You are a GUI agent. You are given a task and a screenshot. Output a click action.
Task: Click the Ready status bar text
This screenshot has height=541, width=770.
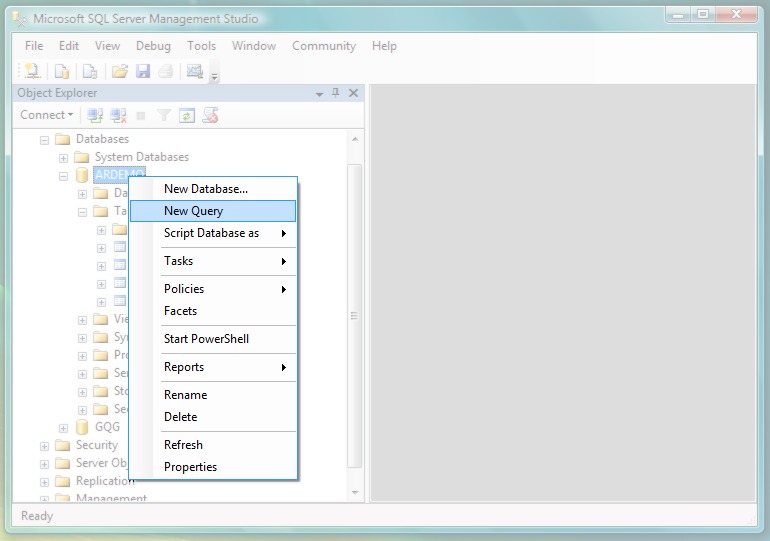(37, 516)
